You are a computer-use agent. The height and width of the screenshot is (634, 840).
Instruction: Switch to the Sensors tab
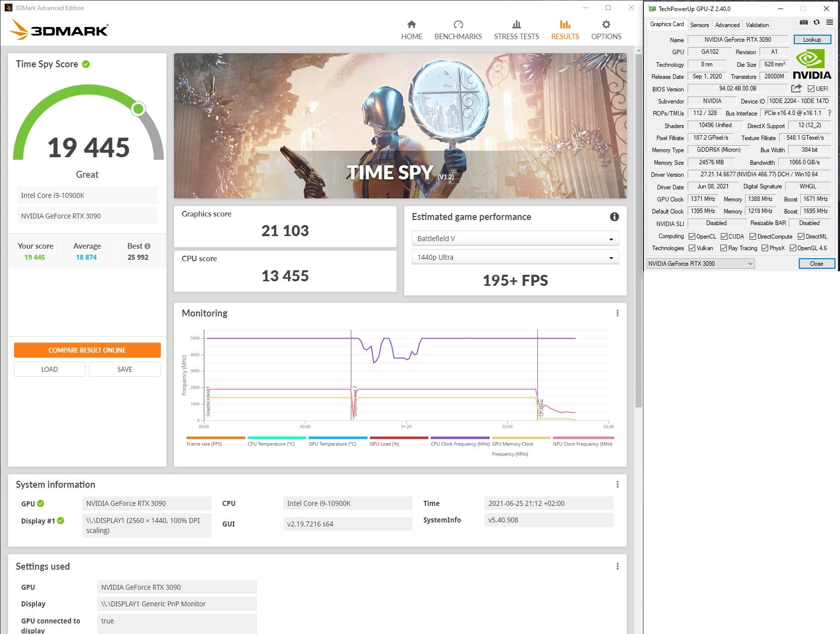699,25
